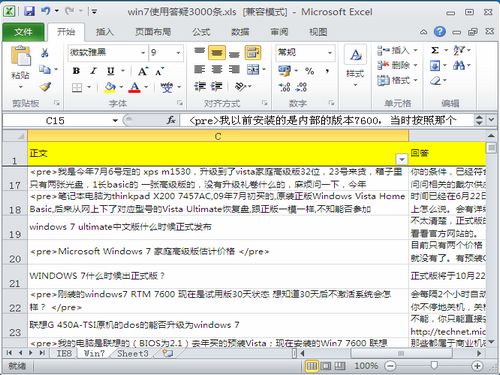Decrease decimal places
500x375 pixels.
[302, 87]
